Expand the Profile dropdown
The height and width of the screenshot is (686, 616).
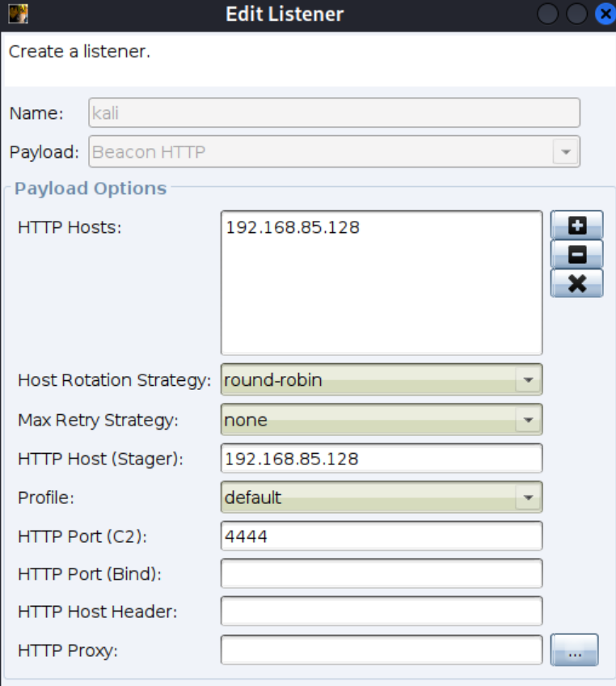point(528,498)
